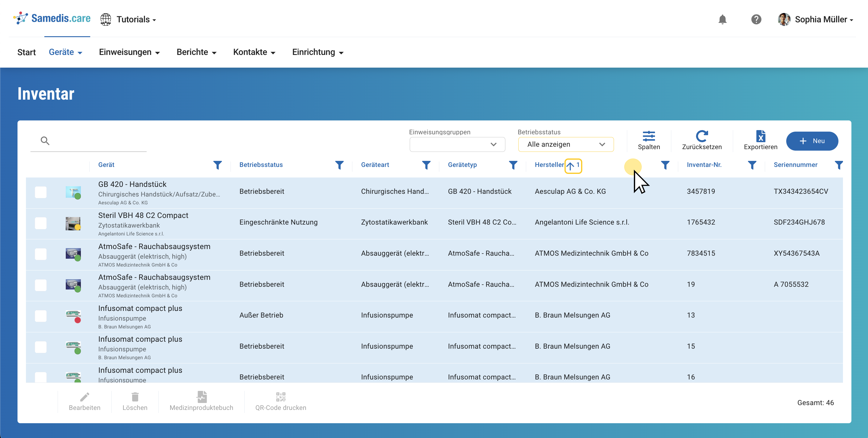
Task: Open the Geräte menu
Action: point(65,52)
